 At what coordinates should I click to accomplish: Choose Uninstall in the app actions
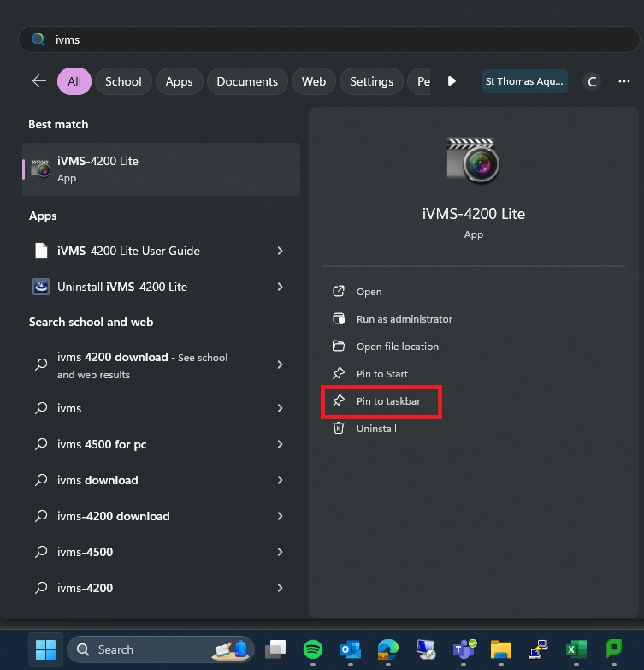[x=376, y=428]
